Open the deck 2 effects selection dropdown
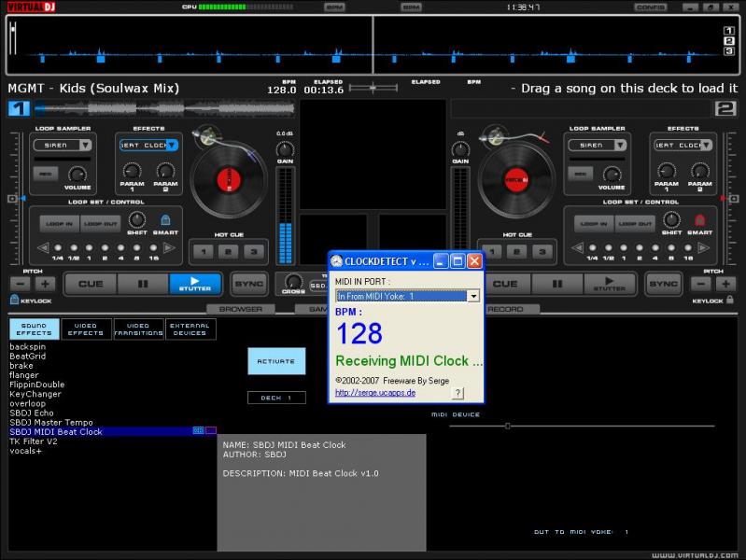This screenshot has width=746, height=560. coord(707,145)
